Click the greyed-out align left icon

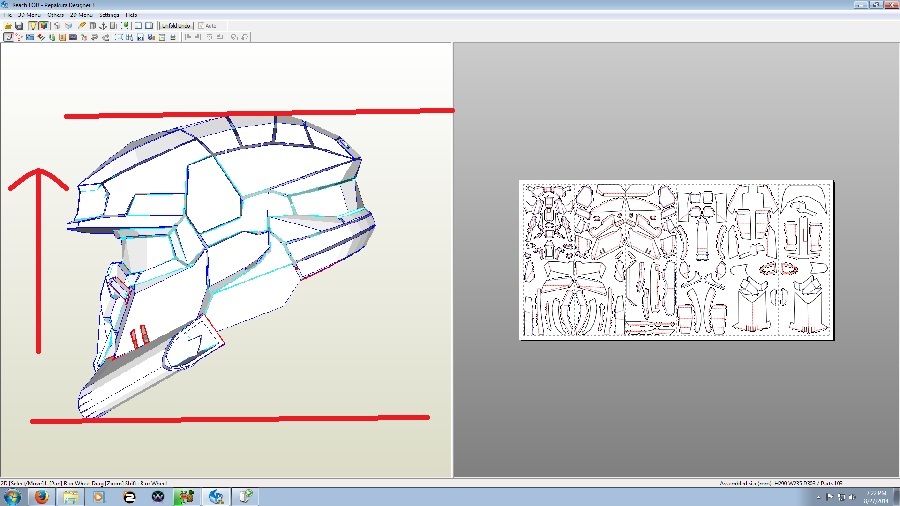[x=187, y=37]
